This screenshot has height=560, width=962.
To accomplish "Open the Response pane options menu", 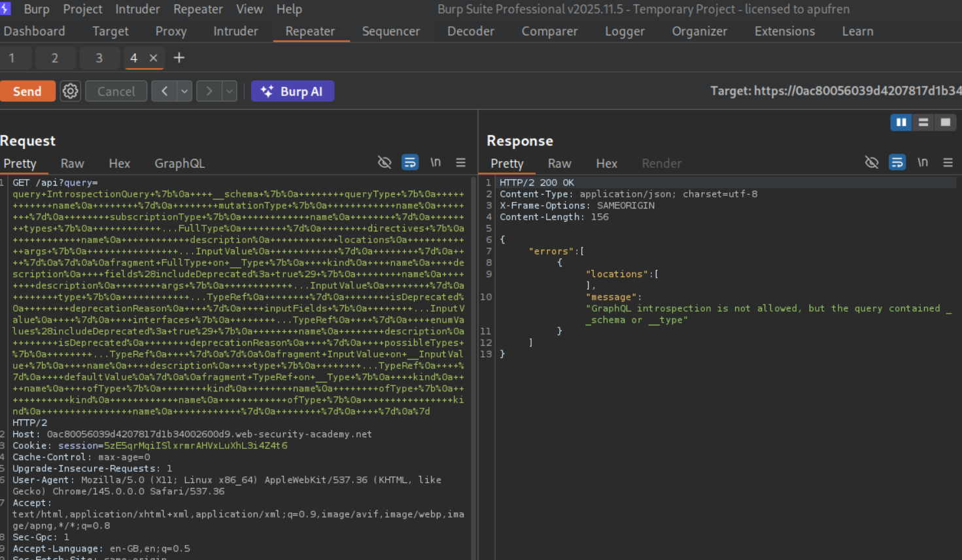I will (948, 163).
